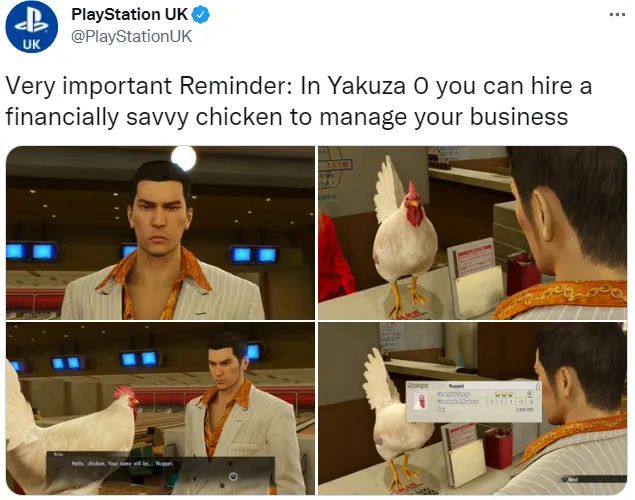
Task: Click the yen icon on the manager card
Action: [x=530, y=394]
